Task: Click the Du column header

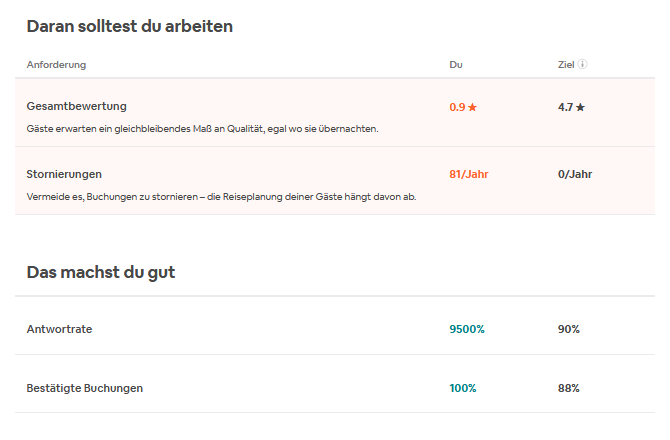Action: click(x=456, y=65)
